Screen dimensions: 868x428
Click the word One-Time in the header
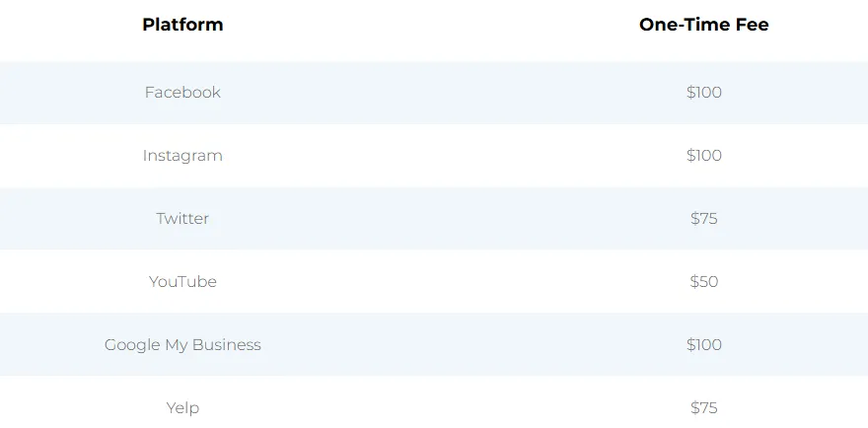click(x=686, y=25)
